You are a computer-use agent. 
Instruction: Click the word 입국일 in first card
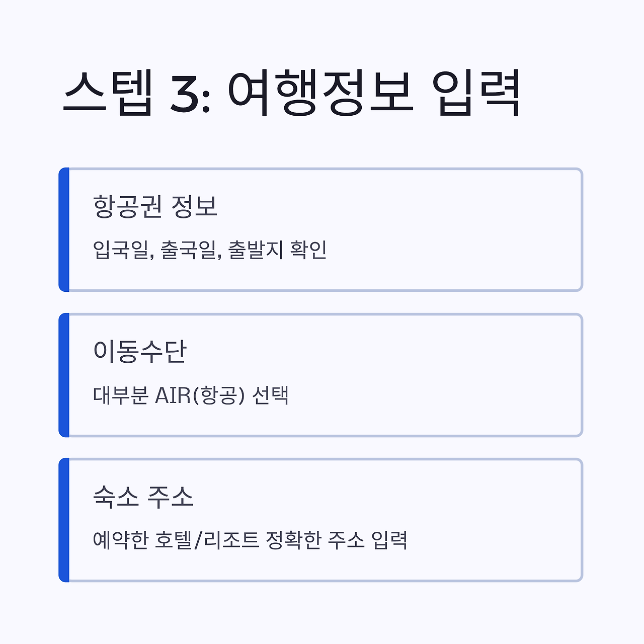(122, 250)
